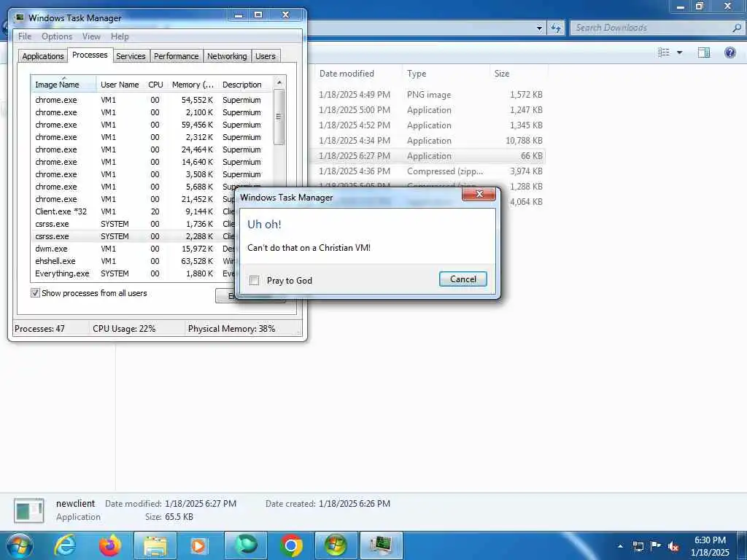The height and width of the screenshot is (560, 747).
Task: Select the chrome.exe process using 59,456 K
Action: (x=152, y=125)
